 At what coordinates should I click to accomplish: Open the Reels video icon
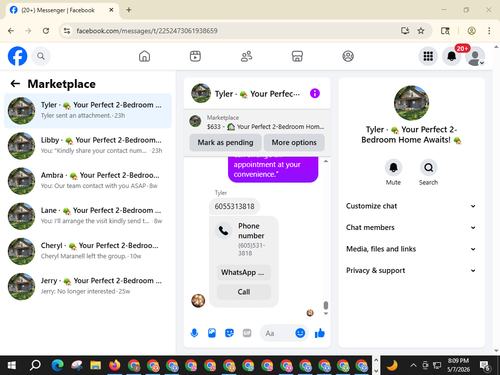195,56
